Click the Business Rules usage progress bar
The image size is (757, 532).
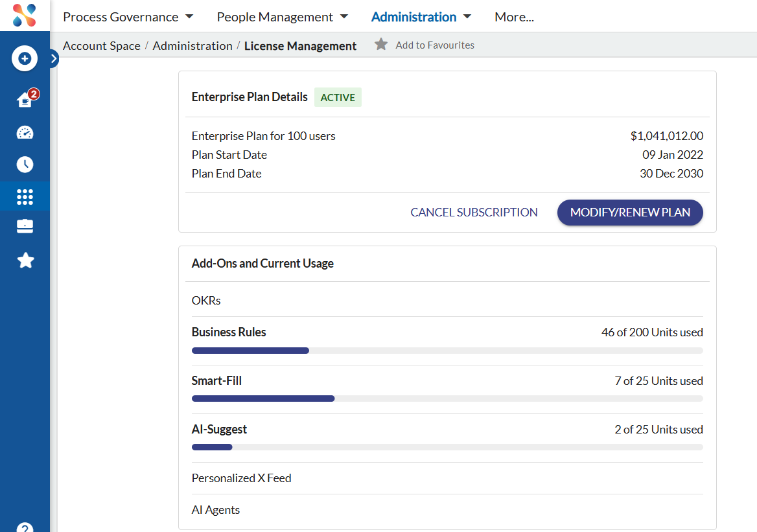(x=447, y=350)
